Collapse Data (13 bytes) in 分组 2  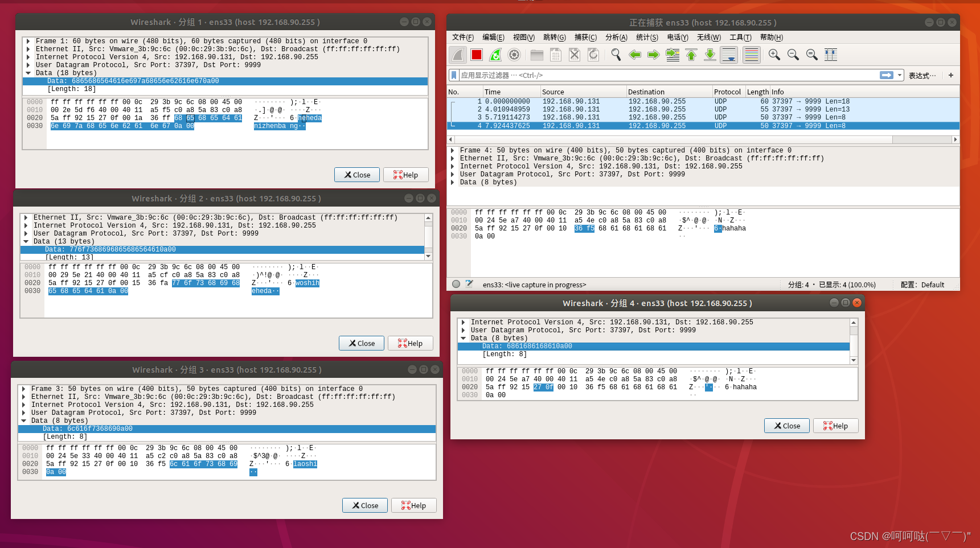26,241
